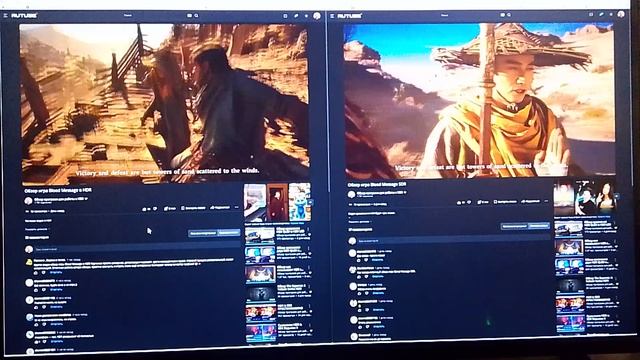Open first recommended video thumbnail in right sidebar
The image size is (640, 360).
point(568,229)
